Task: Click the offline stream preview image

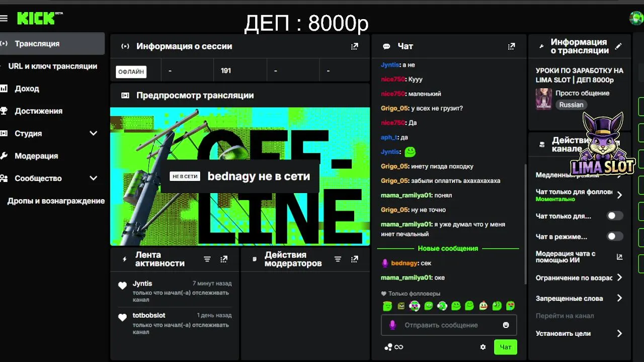Action: 240,176
